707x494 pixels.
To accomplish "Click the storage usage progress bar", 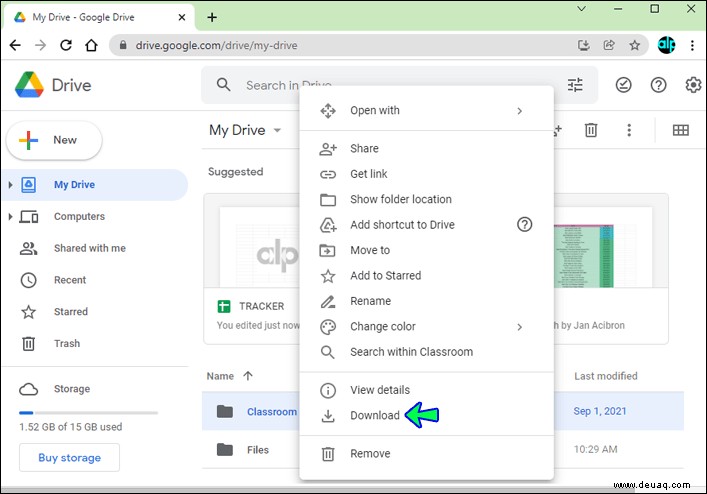I will [88, 412].
